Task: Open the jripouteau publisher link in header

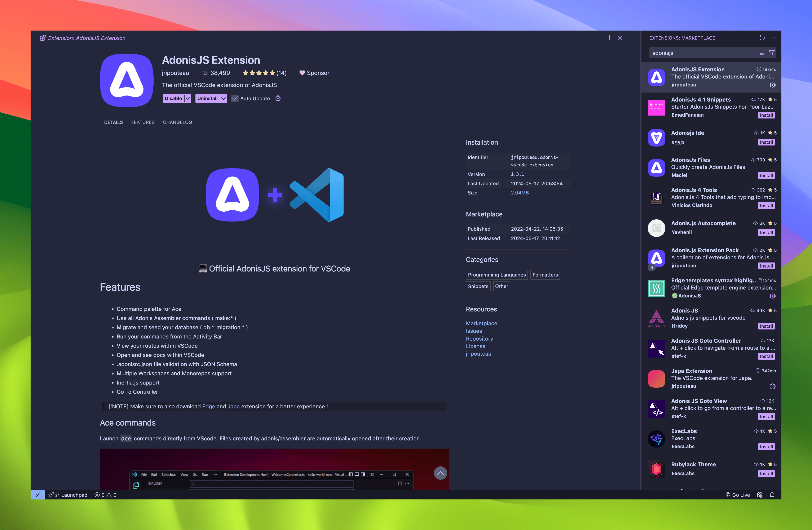Action: click(x=175, y=73)
